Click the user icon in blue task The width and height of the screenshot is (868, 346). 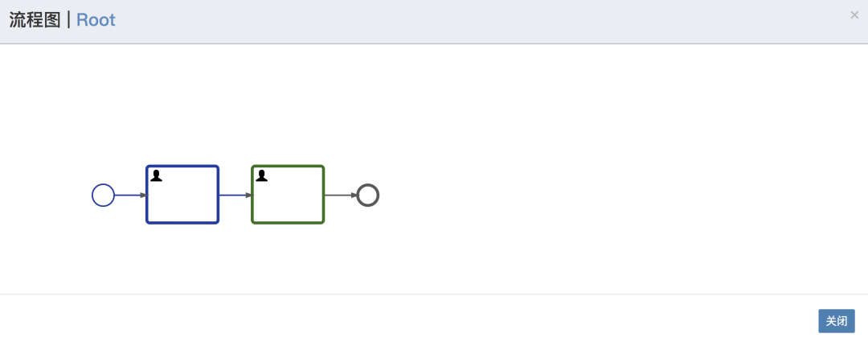tap(157, 175)
